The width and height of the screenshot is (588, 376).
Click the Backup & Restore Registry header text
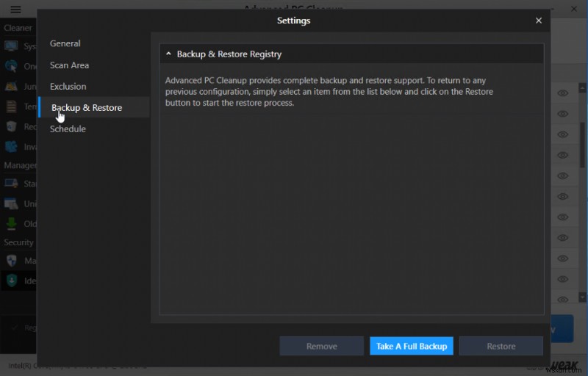click(x=229, y=54)
